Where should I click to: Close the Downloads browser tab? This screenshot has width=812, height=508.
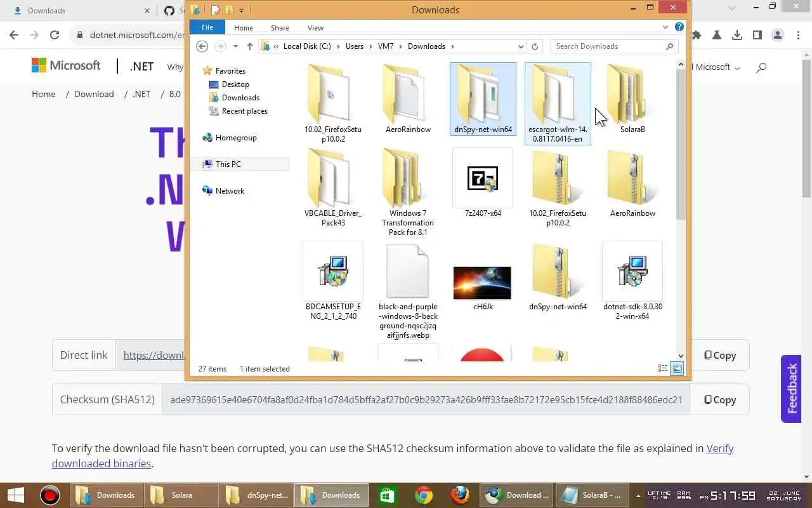pos(147,11)
